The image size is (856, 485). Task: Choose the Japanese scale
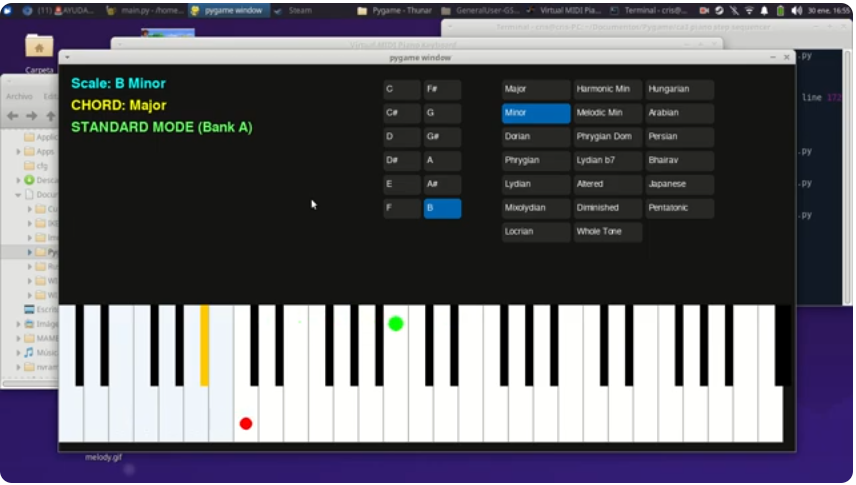(680, 184)
